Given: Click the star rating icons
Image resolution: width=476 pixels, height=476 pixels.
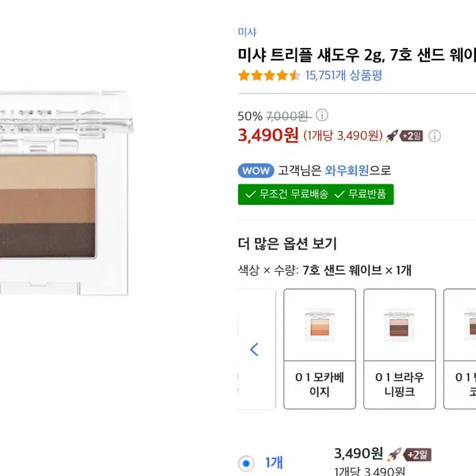Looking at the screenshot, I should (x=269, y=75).
